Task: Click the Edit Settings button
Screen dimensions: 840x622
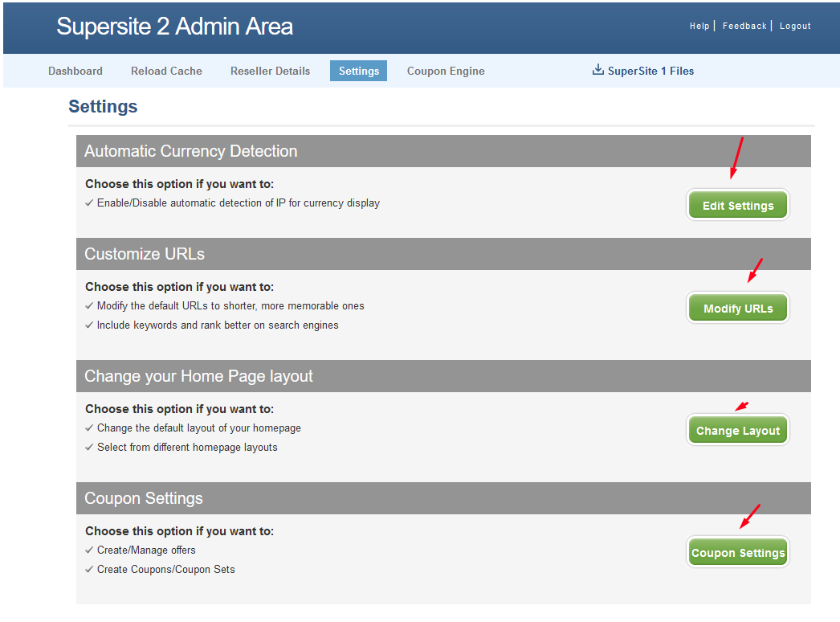Action: point(738,205)
